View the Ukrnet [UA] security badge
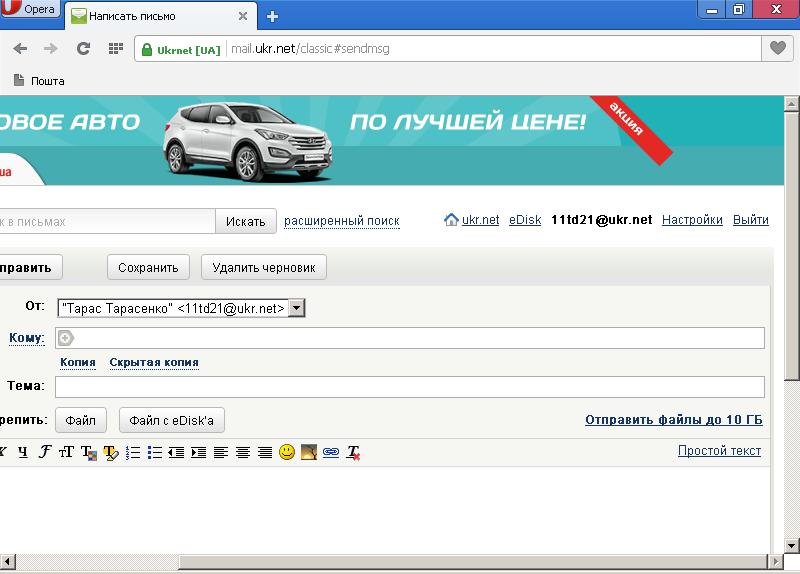Viewport: 800px width, 574px height. pyautogui.click(x=182, y=50)
